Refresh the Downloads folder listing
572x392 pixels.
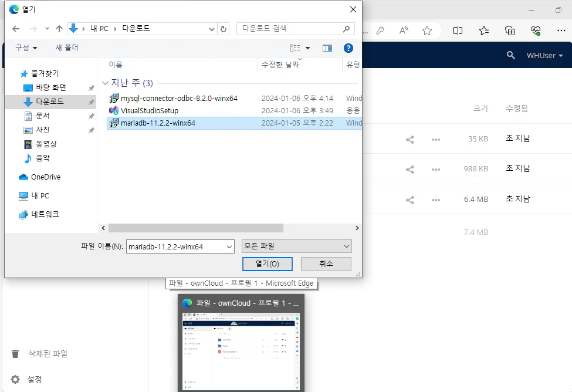tap(224, 29)
